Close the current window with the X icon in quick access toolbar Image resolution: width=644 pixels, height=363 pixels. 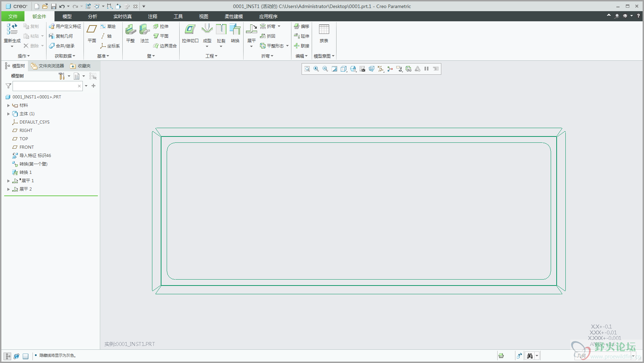[135, 6]
